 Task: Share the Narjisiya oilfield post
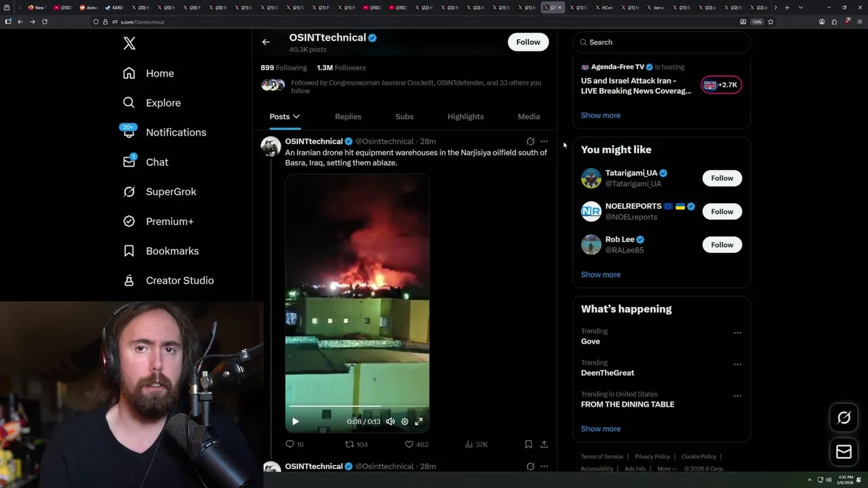[x=544, y=445]
